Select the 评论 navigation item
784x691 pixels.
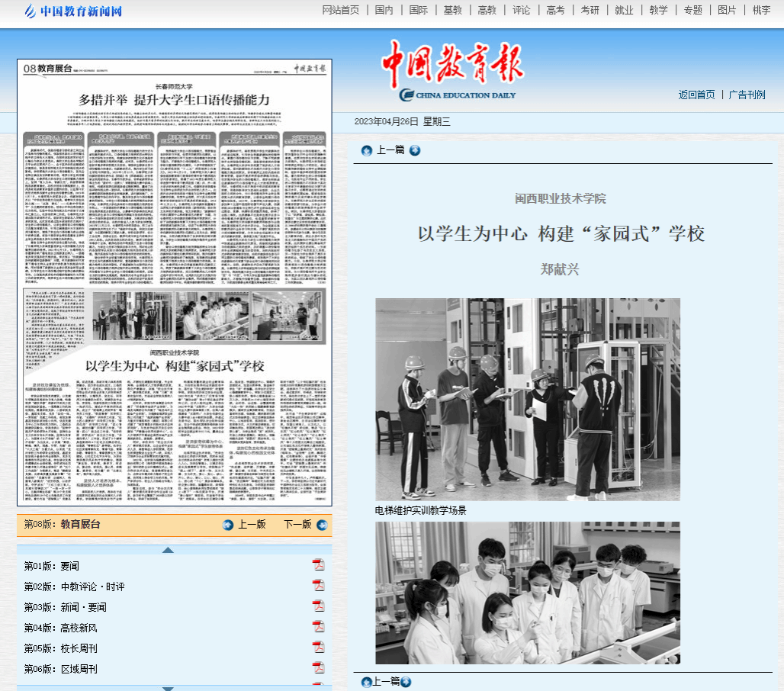[521, 10]
